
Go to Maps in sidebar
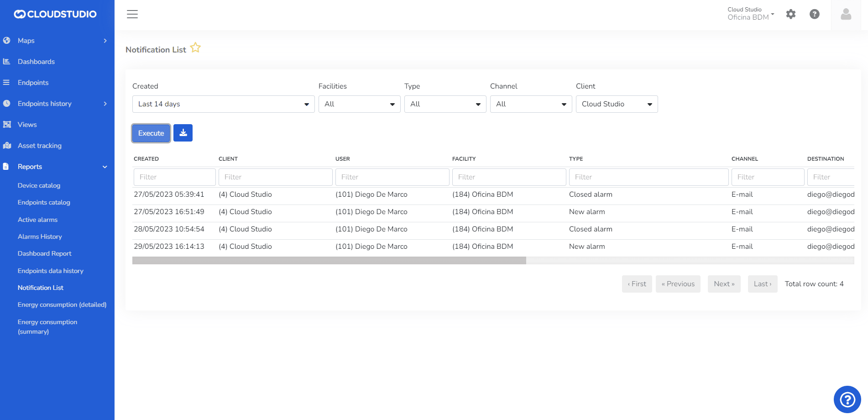(x=26, y=41)
